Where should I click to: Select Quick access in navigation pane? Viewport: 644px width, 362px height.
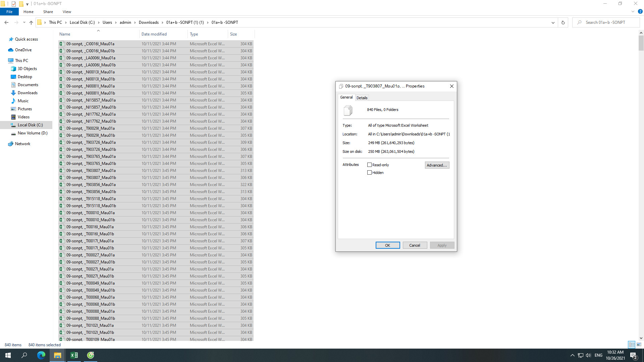pos(26,39)
